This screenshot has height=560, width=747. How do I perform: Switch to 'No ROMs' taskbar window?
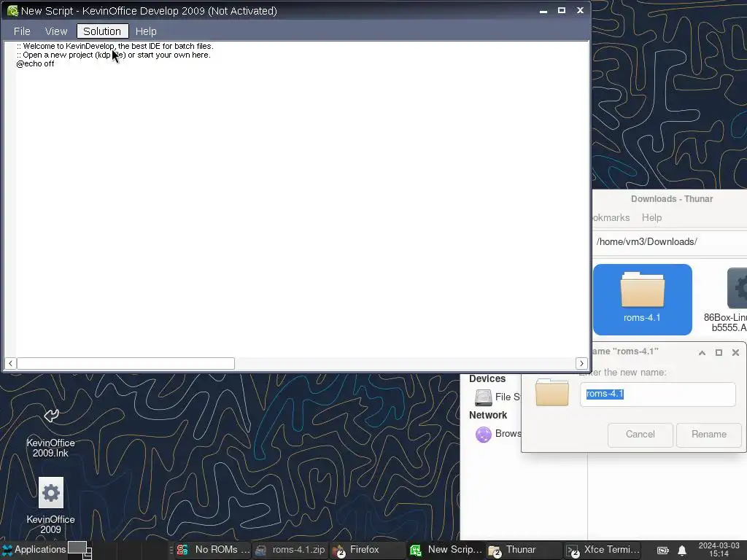(x=214, y=550)
